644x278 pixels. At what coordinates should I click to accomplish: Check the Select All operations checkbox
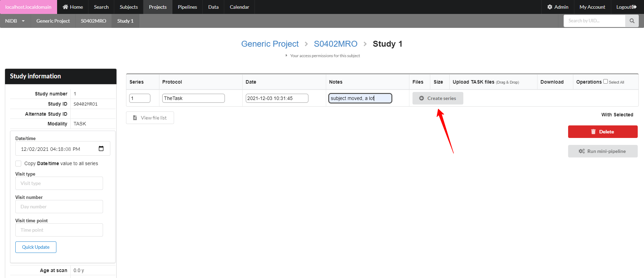tap(605, 82)
